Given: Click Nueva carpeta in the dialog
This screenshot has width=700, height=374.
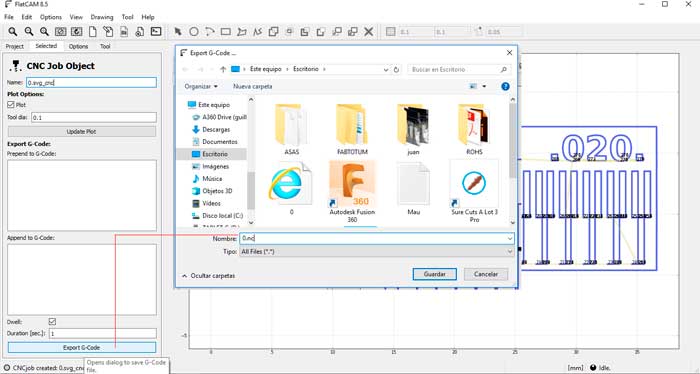Looking at the screenshot, I should (252, 87).
